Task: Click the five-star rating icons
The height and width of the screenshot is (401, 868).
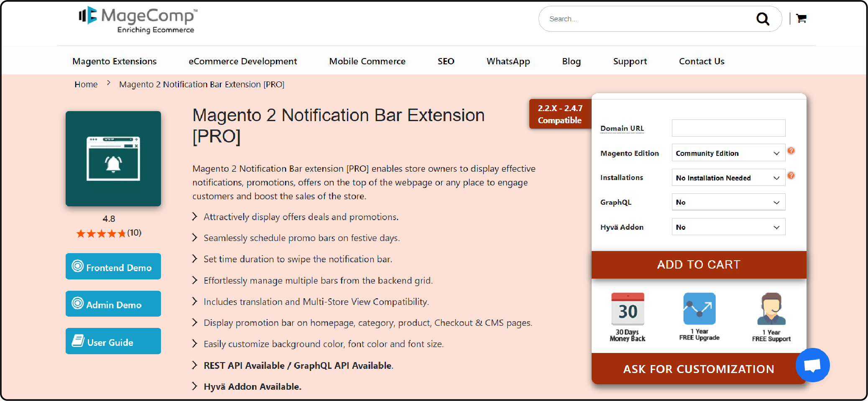Action: point(101,233)
